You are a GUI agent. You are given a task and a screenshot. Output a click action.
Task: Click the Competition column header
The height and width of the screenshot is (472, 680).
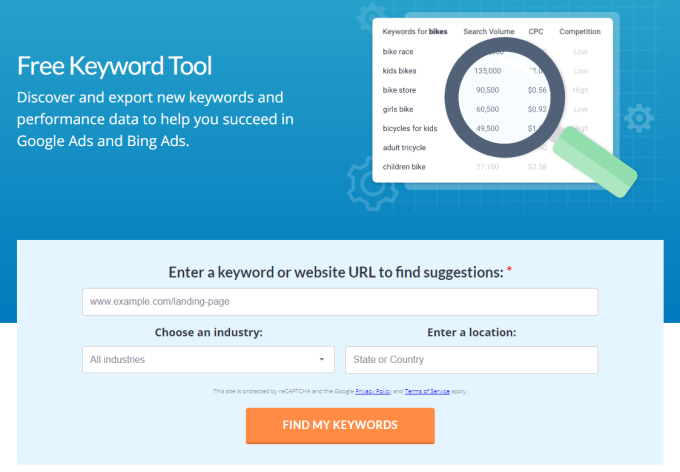580,31
